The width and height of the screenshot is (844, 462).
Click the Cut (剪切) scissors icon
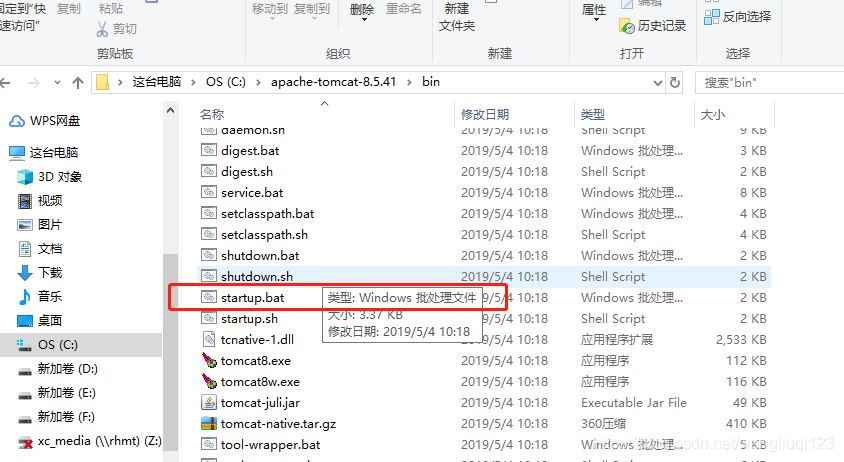pos(102,29)
